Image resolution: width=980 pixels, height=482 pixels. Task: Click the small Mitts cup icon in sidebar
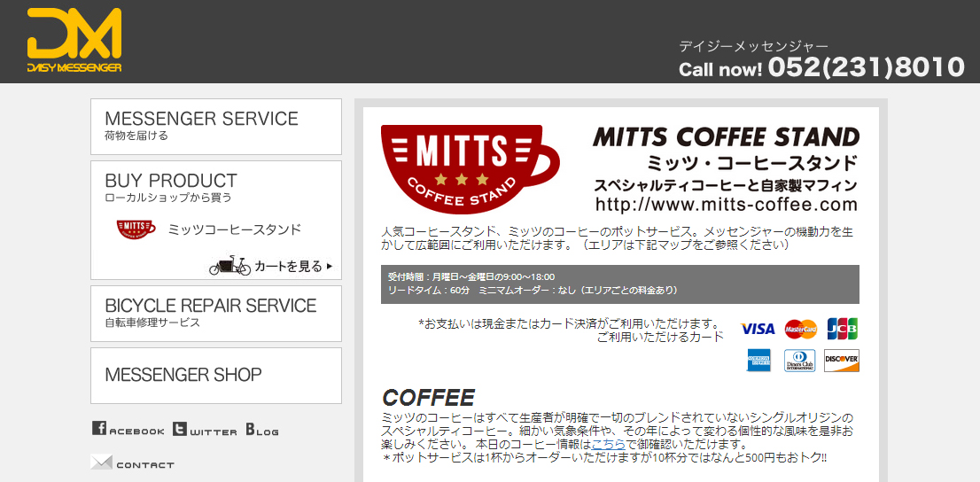(136, 229)
